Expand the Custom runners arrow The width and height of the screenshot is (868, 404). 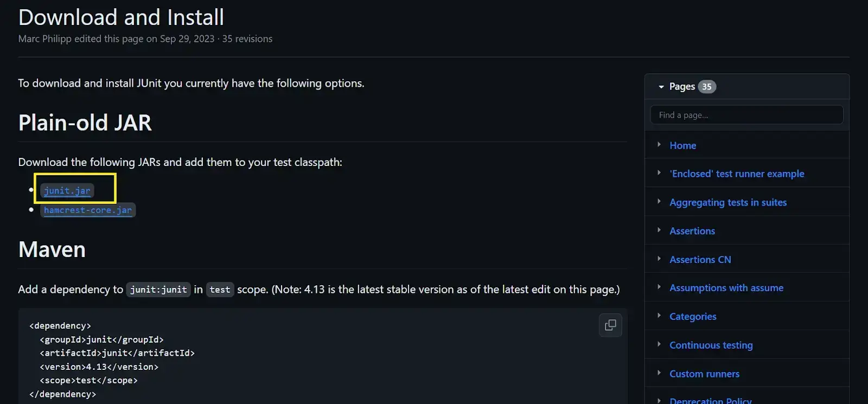pyautogui.click(x=659, y=373)
